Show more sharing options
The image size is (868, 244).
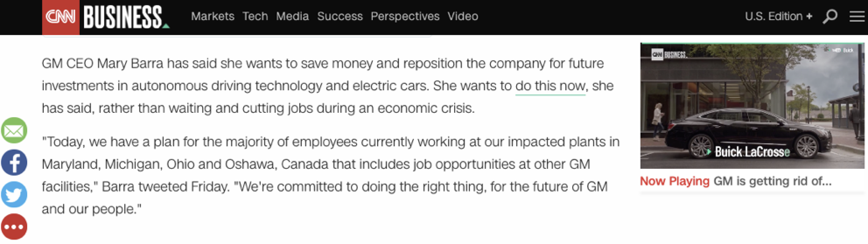[x=14, y=227]
